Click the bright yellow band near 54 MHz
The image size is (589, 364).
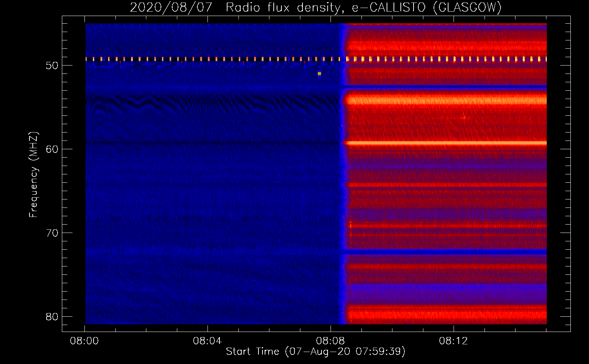tap(446, 100)
